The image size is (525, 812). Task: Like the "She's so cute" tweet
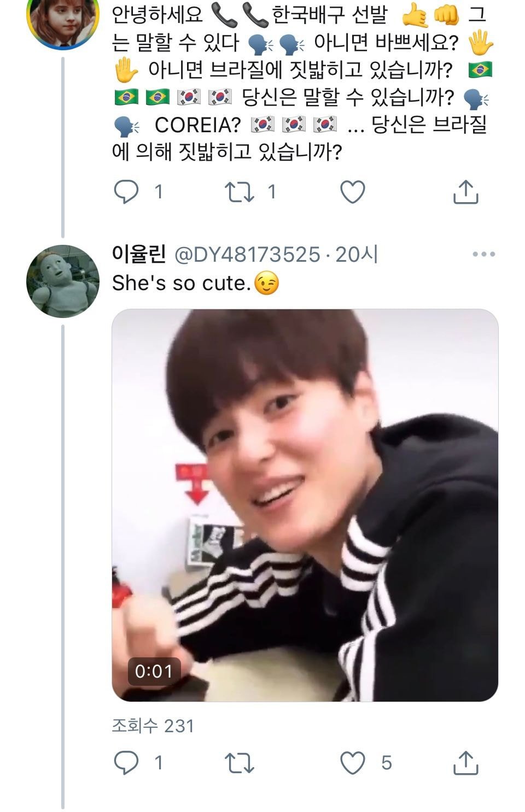pyautogui.click(x=353, y=763)
